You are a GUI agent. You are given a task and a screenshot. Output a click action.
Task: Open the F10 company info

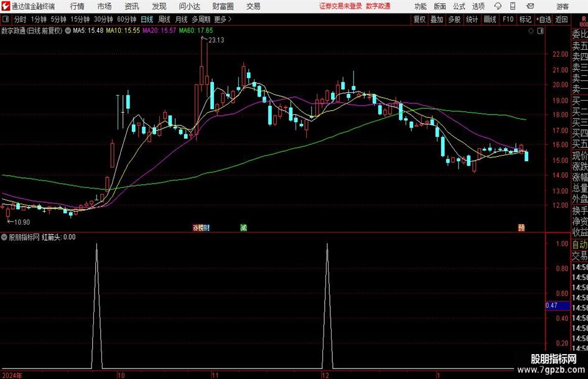click(x=508, y=19)
